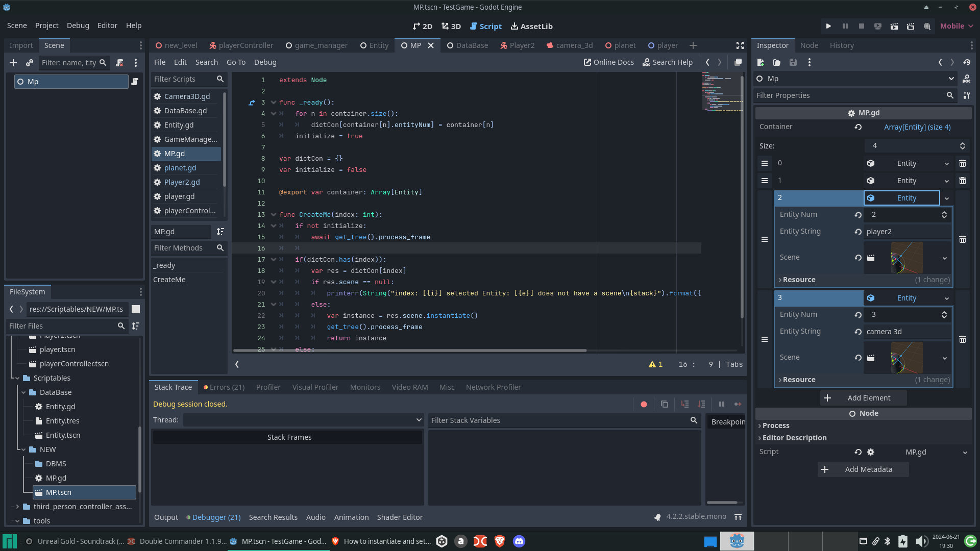Run the project with Play button
Viewport: 980px width, 551px height.
[x=828, y=26]
